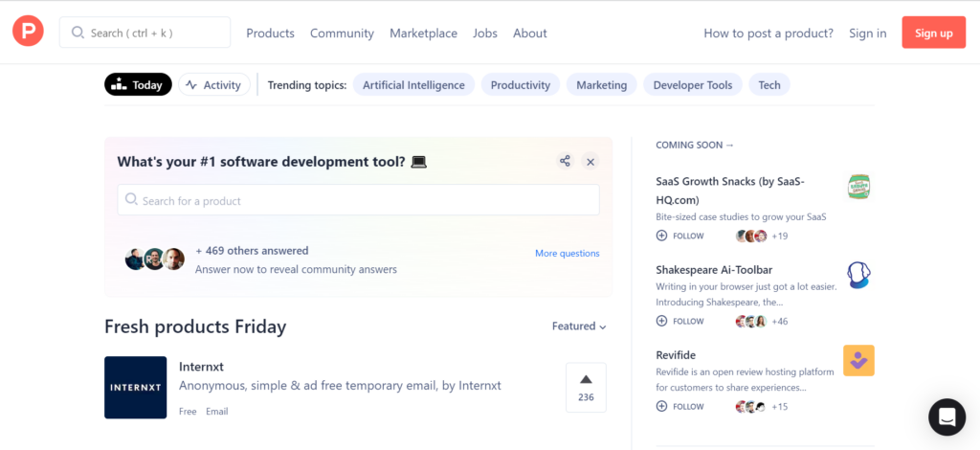Image resolution: width=980 pixels, height=450 pixels.
Task: Click 'Answer now to reveal community answers'
Action: pos(296,269)
